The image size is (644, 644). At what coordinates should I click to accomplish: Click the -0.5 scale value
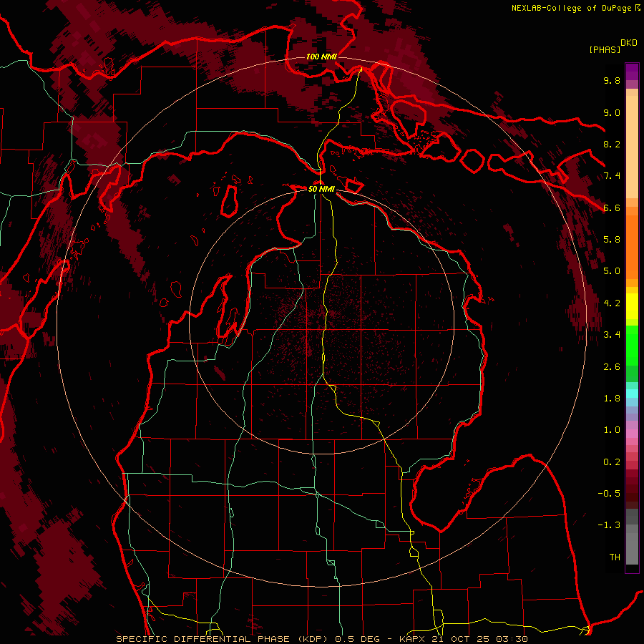pos(609,494)
